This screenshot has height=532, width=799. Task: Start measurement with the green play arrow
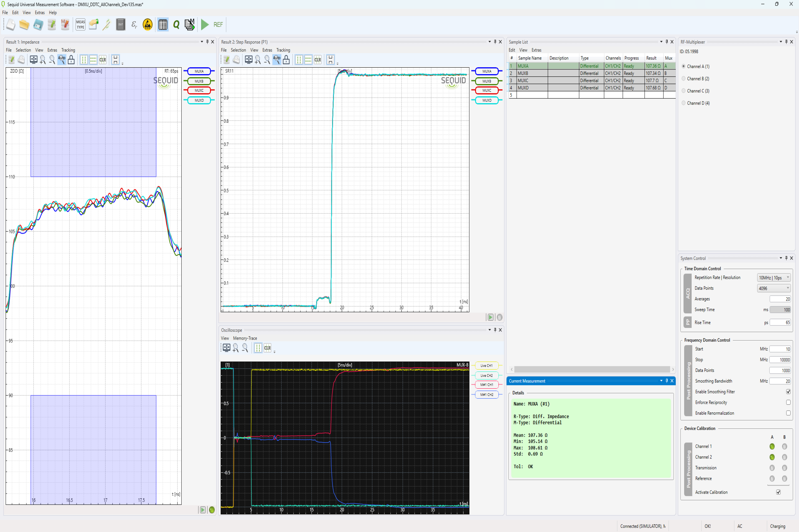(205, 25)
